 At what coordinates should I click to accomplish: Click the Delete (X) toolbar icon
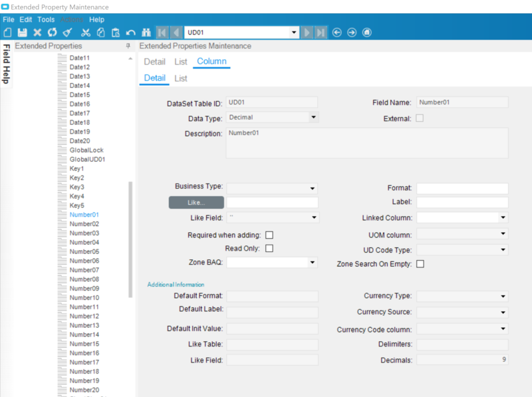coord(37,31)
